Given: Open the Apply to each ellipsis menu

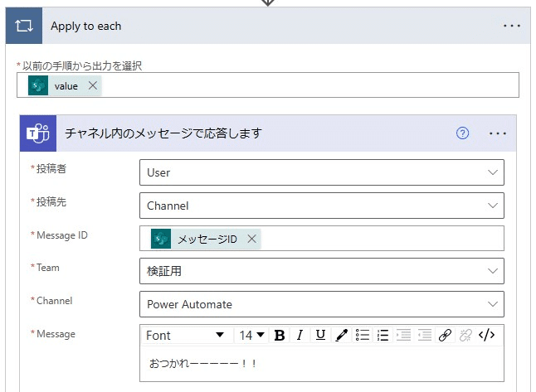Looking at the screenshot, I should click(x=512, y=26).
